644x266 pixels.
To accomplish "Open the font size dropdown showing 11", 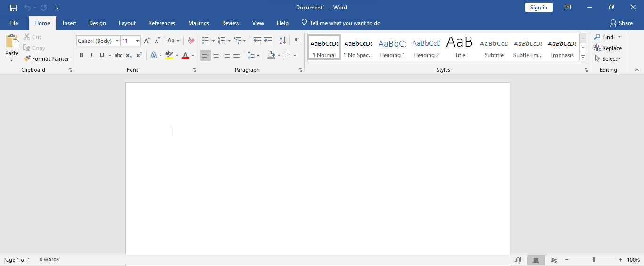I will click(x=138, y=41).
